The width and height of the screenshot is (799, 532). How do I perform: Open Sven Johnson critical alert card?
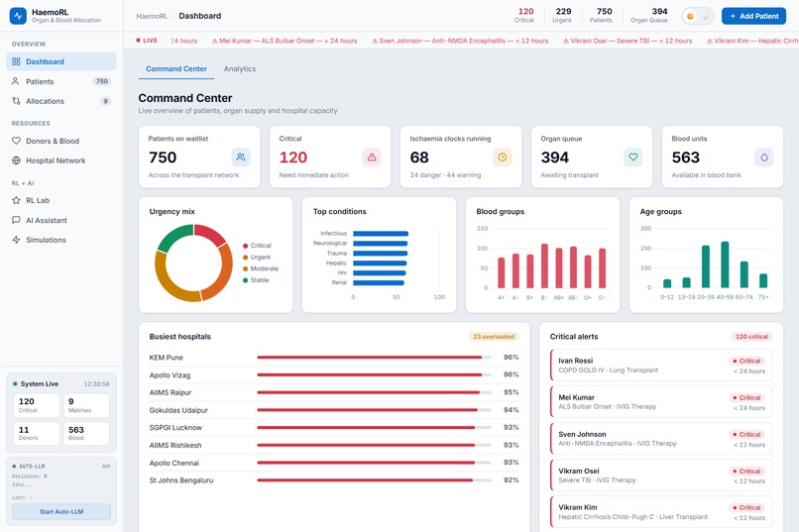661,438
